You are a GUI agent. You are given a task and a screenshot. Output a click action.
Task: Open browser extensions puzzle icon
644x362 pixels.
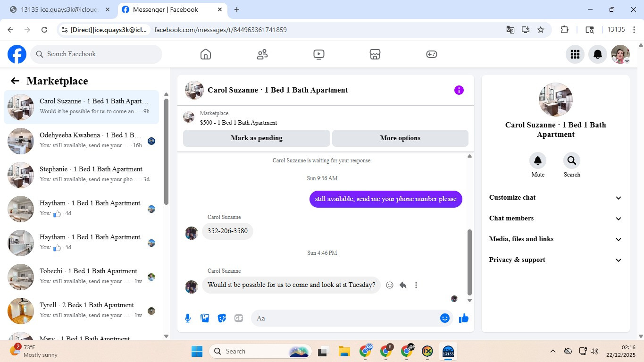coord(564,30)
